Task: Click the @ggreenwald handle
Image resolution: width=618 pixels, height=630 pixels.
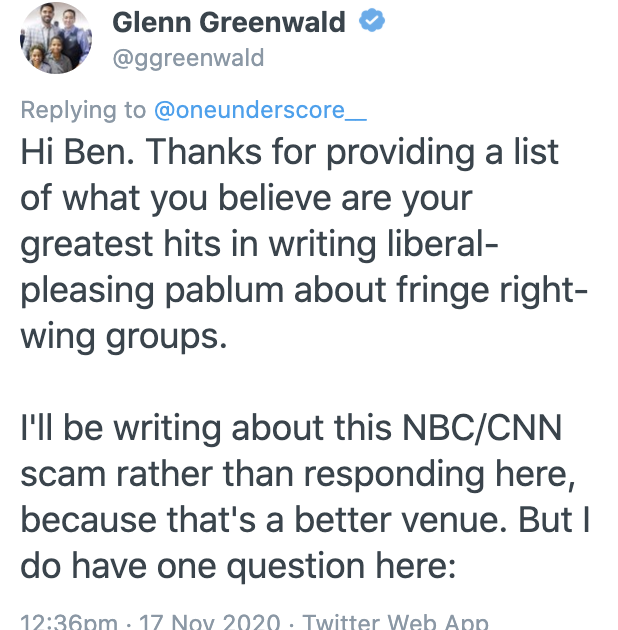Action: 188,58
